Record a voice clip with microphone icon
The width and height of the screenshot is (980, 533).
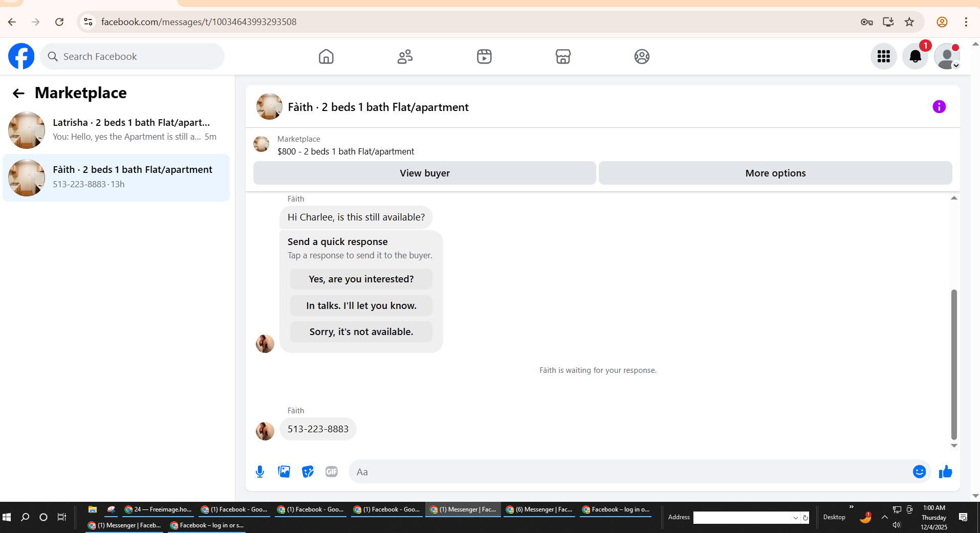[260, 472]
